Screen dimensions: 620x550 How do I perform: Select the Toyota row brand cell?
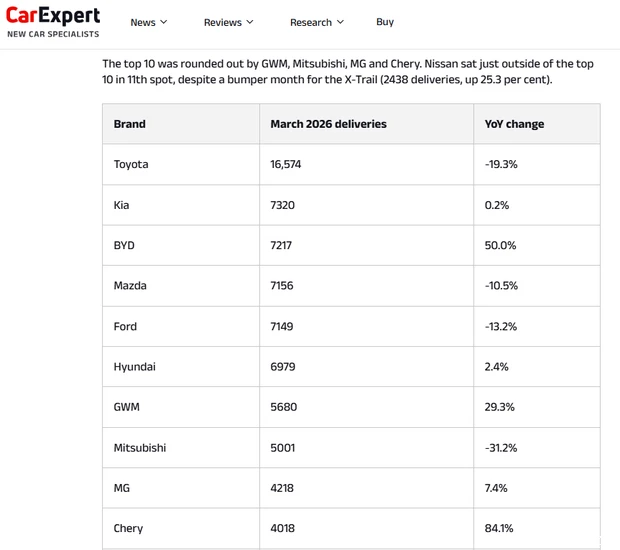pos(131,164)
